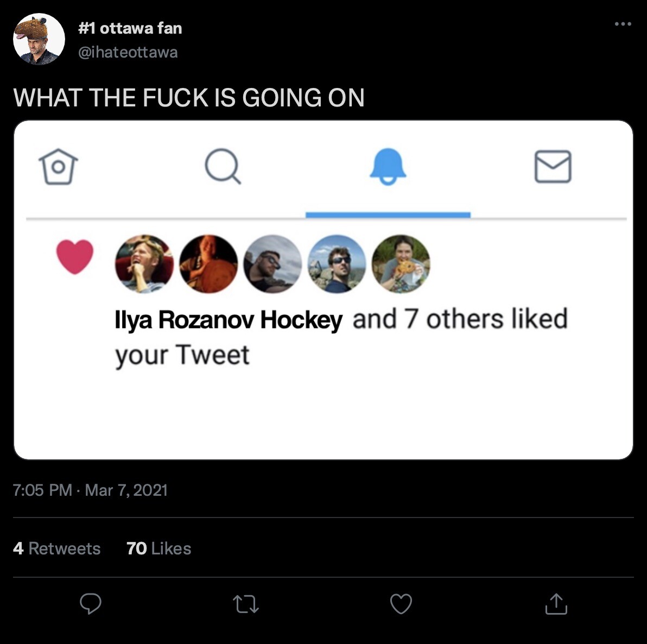647x644 pixels.
Task: Open the 70 Likes list
Action: (158, 548)
